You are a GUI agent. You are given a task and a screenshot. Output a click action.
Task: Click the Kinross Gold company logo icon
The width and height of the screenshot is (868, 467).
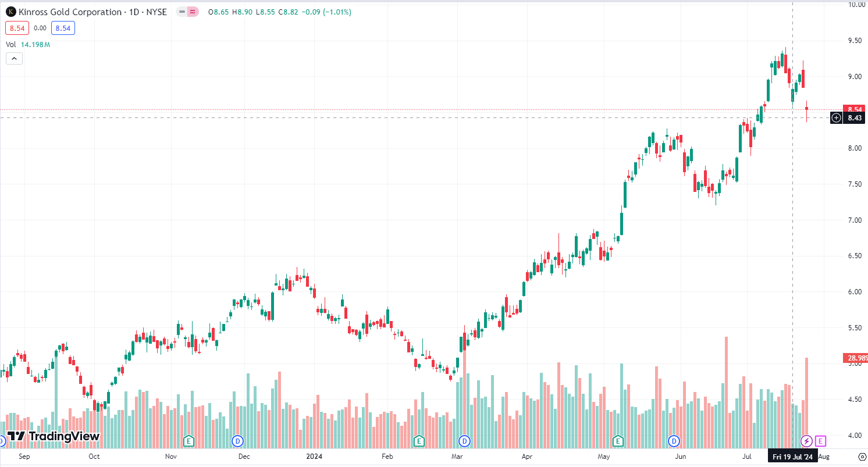[x=10, y=12]
